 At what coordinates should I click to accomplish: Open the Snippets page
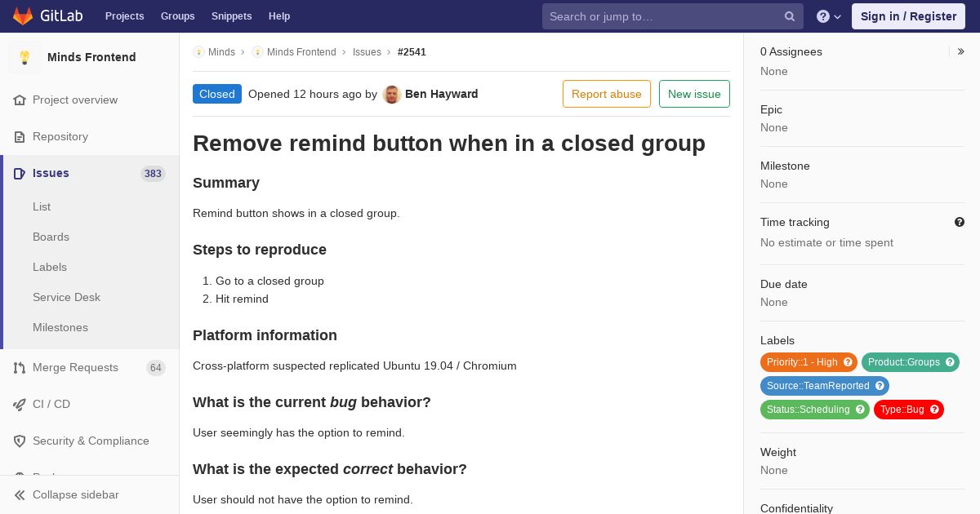(231, 16)
